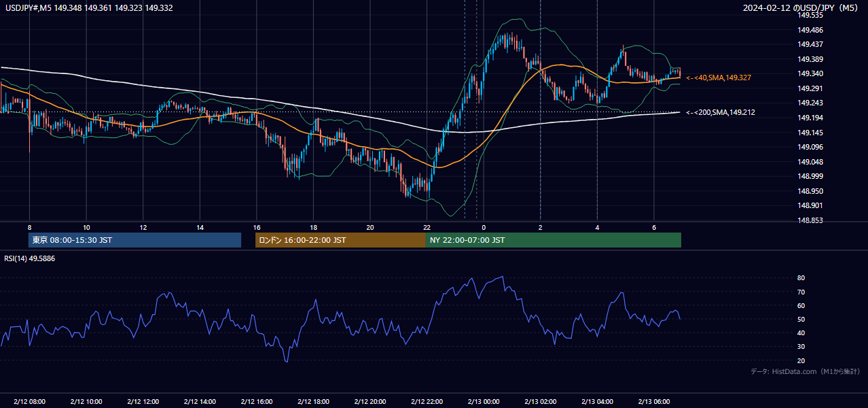Click price axis value 149.145
The width and height of the screenshot is (868, 408).
coord(810,133)
